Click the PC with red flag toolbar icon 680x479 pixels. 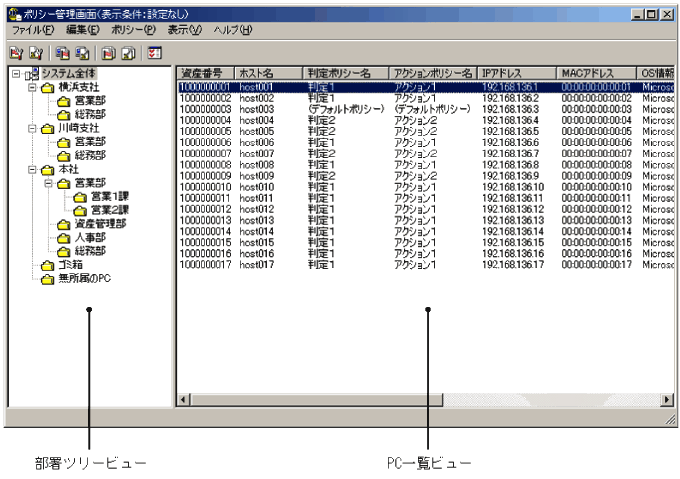click(62, 53)
